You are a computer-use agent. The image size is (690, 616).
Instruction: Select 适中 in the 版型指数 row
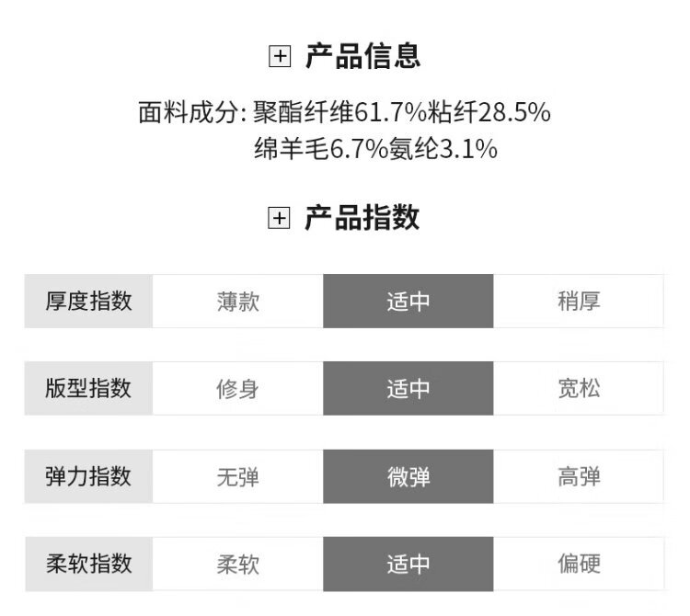click(408, 388)
